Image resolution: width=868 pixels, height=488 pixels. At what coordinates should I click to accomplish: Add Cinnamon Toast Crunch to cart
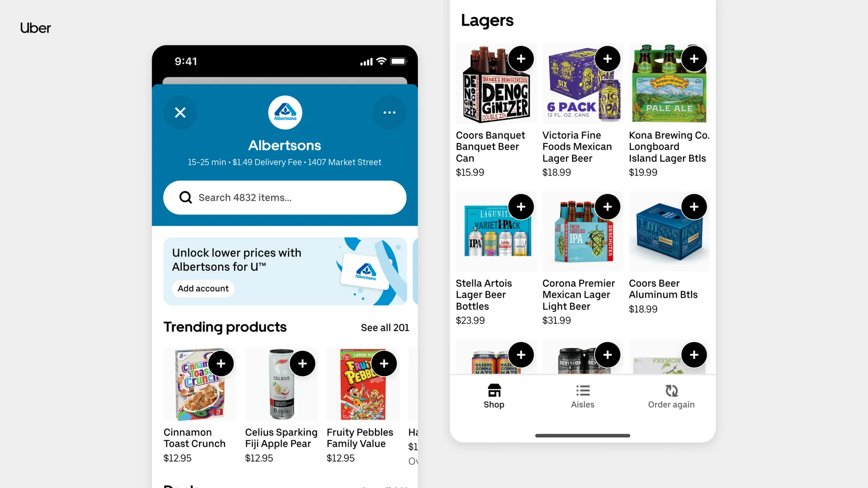[x=221, y=364]
